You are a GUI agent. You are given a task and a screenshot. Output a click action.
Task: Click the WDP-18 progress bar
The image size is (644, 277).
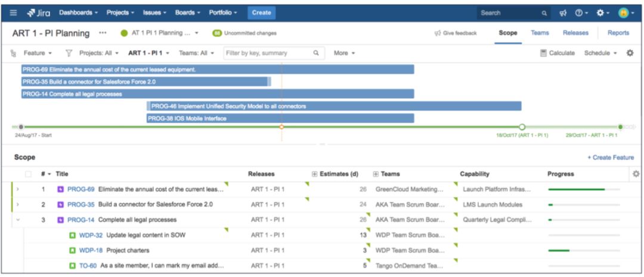(584, 250)
